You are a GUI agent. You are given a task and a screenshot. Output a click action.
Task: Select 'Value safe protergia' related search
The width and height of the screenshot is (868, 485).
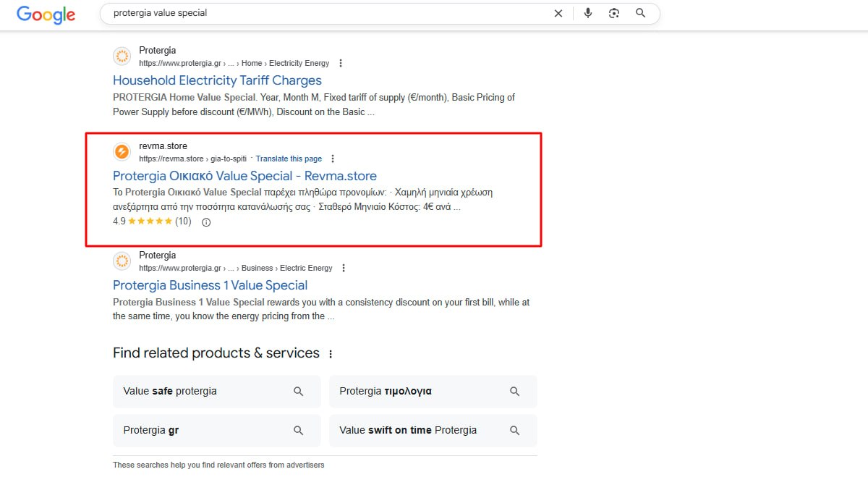pyautogui.click(x=216, y=392)
